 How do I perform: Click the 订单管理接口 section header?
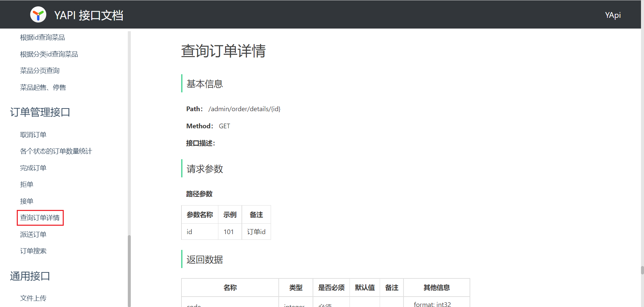point(40,112)
